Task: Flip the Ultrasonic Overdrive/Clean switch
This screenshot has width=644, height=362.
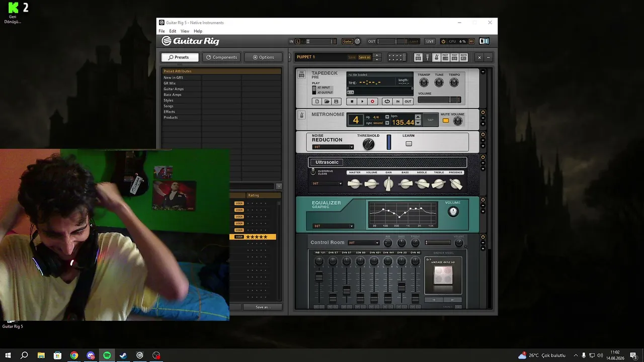Action: [x=313, y=172]
